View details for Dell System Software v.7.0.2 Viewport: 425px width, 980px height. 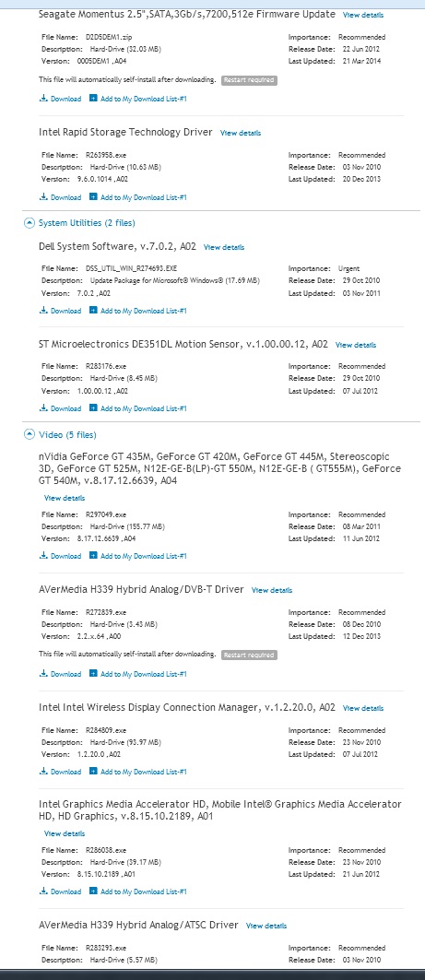click(224, 247)
